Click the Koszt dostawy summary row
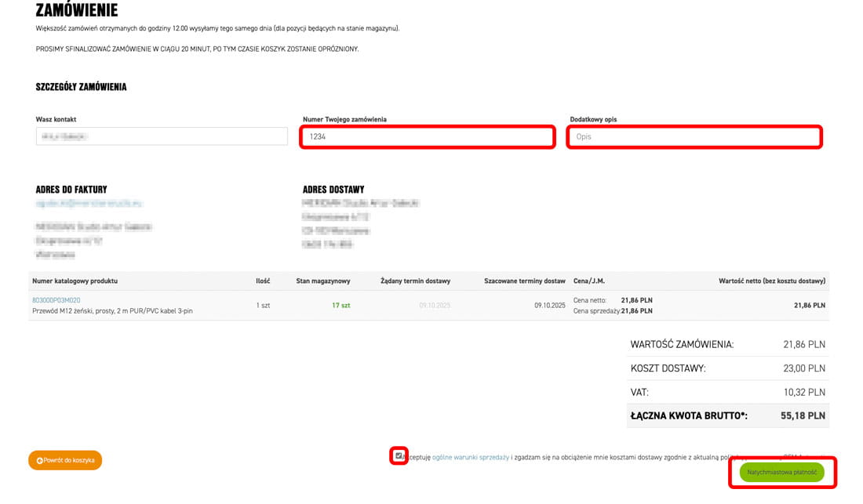 coord(727,368)
